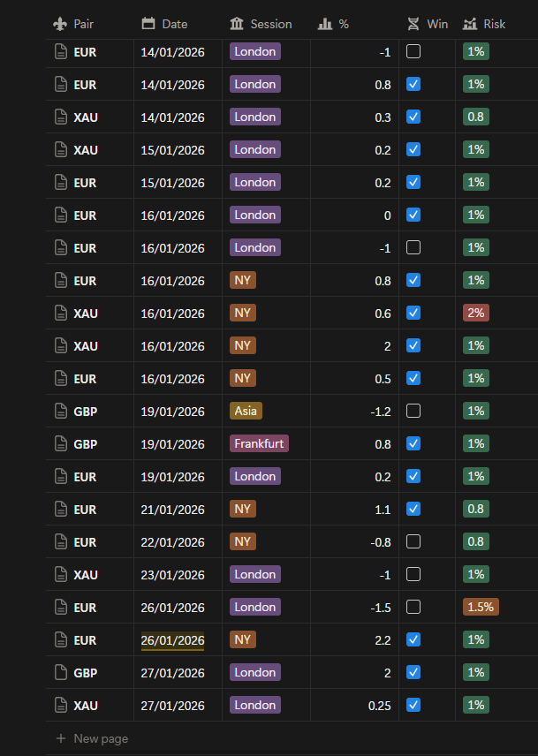Open page icon of EUR 22/01/2026 row
This screenshot has height=756, width=538.
point(61,542)
